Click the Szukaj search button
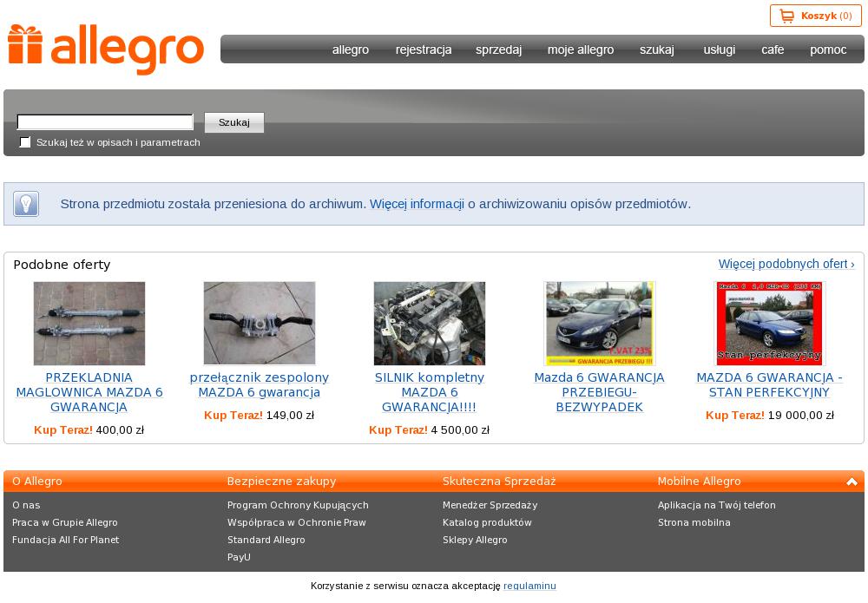This screenshot has width=868, height=603. coord(234,122)
